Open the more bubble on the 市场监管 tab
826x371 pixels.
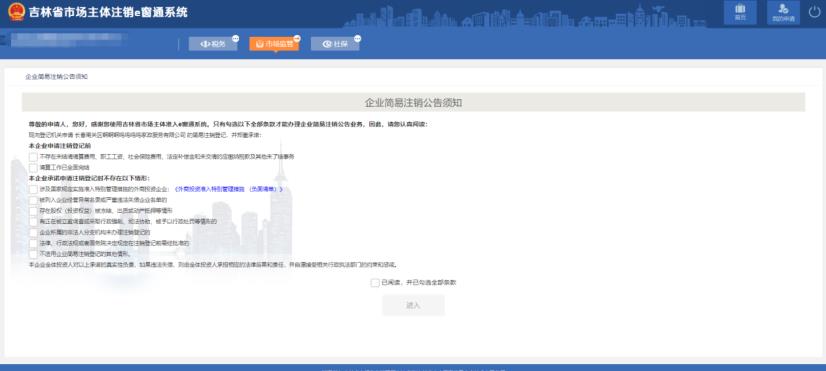pos(297,38)
